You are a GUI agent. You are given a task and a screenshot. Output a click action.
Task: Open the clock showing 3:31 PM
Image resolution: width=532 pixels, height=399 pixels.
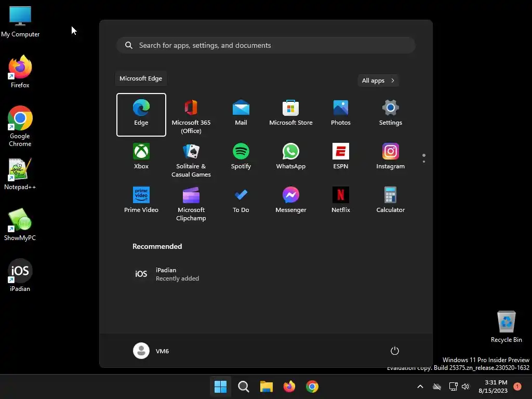(x=493, y=387)
